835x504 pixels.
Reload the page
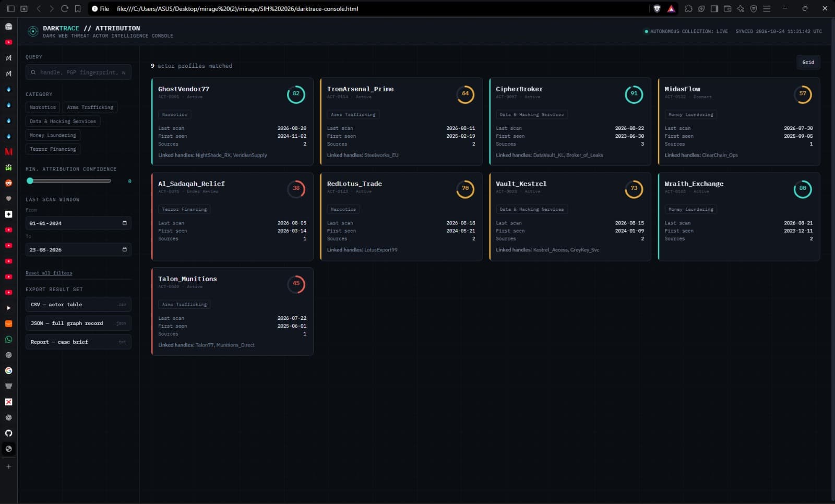click(x=65, y=8)
